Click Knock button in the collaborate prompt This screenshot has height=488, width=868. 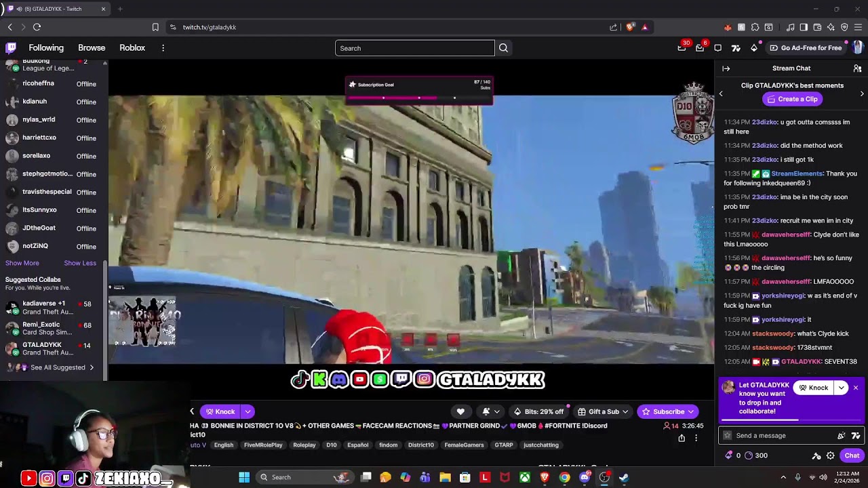814,388
